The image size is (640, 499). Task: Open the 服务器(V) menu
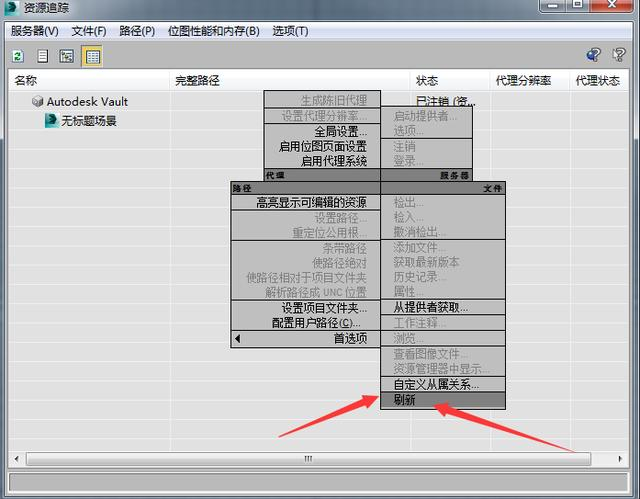[35, 31]
